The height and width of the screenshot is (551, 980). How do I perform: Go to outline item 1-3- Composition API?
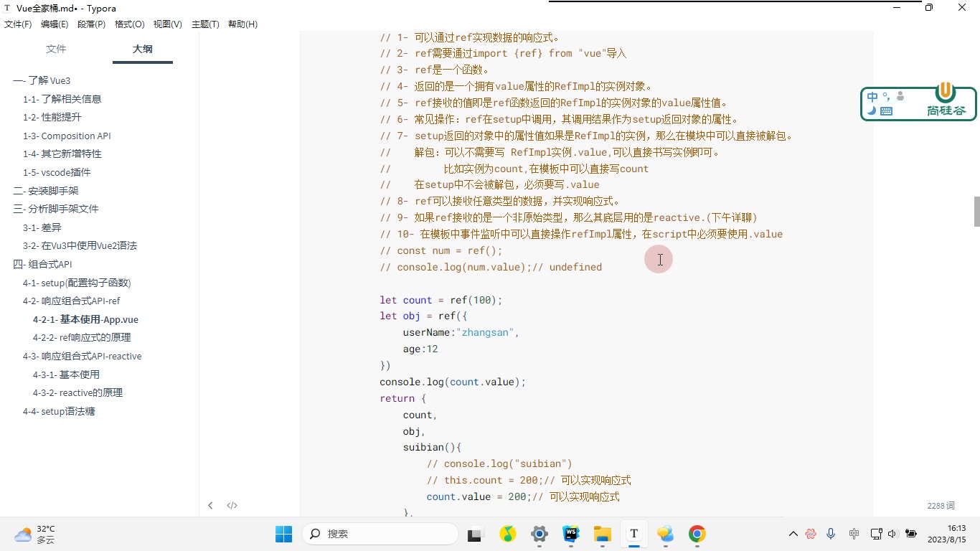point(67,136)
